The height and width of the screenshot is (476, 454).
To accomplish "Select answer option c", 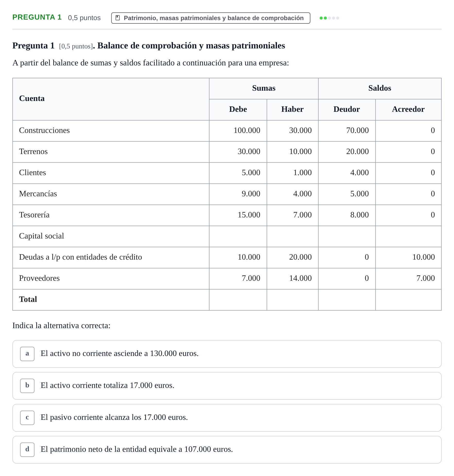I will [x=27, y=418].
